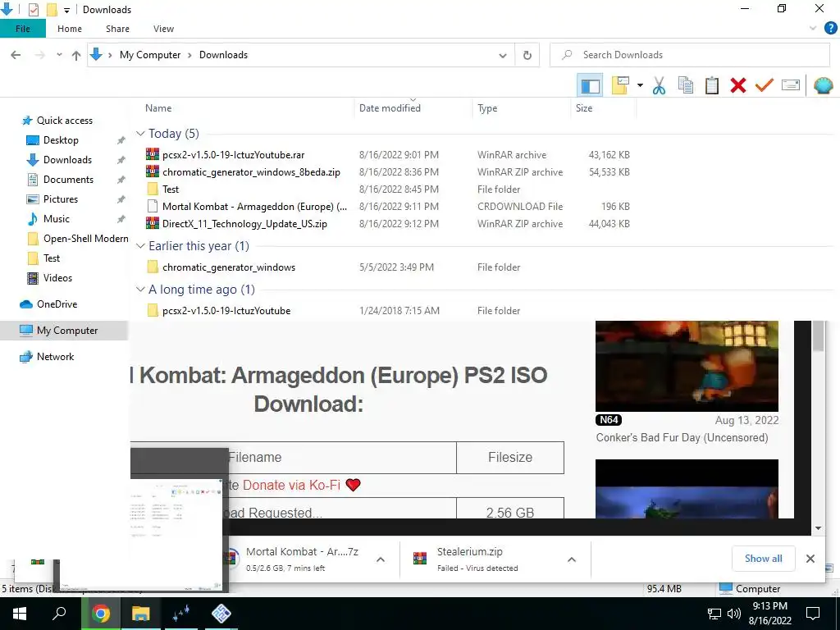The image size is (840, 630).
Task: Open the File menu tab
Action: tap(22, 29)
